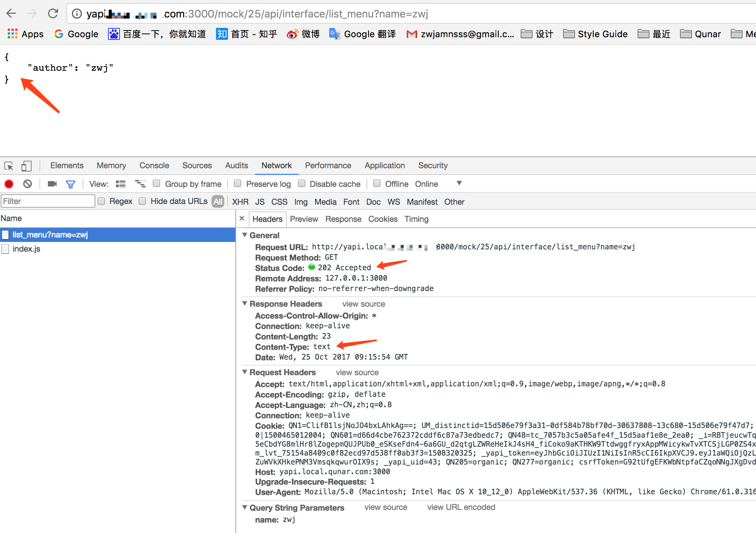
Task: Click into the Filter text field
Action: click(x=48, y=201)
